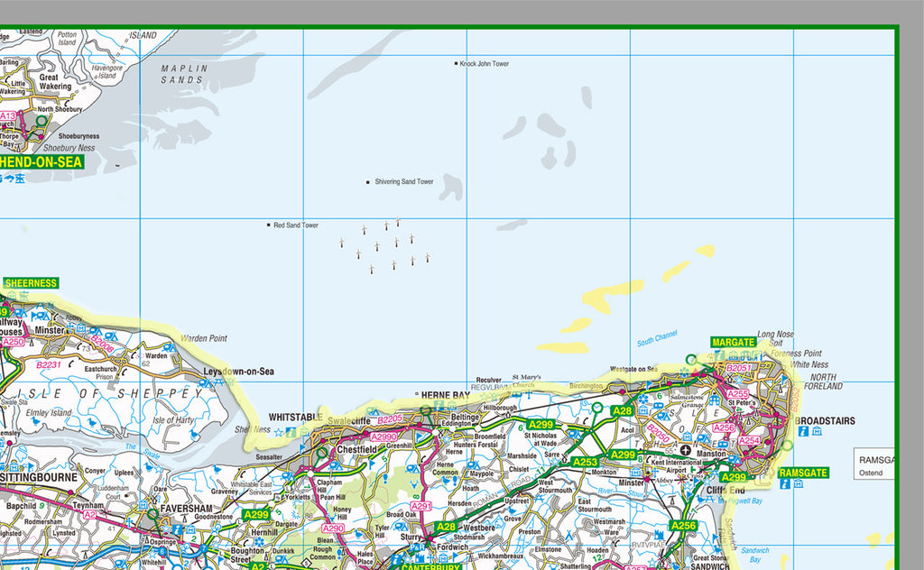Select the Park & Ride symbol at Sturry
This screenshot has width=924, height=570.
point(417,547)
